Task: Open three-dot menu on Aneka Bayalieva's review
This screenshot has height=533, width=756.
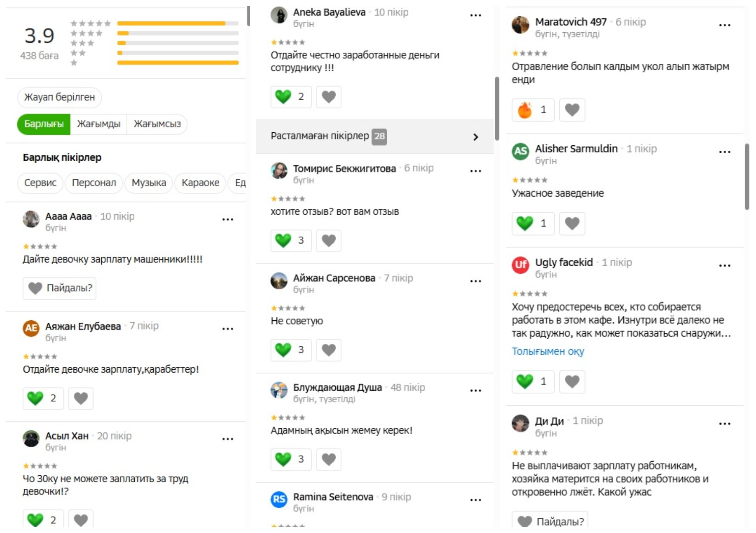Action: click(475, 15)
